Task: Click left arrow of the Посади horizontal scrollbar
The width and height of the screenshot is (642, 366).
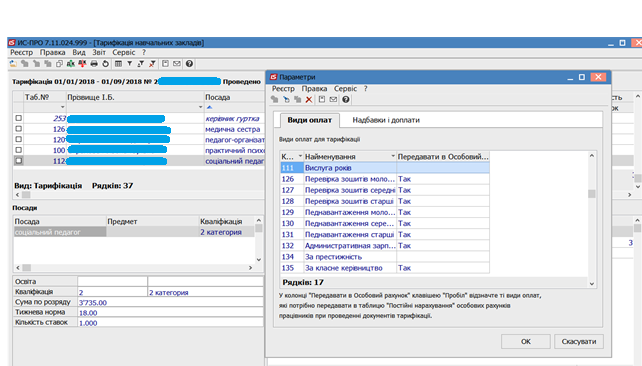Action: coord(18,267)
